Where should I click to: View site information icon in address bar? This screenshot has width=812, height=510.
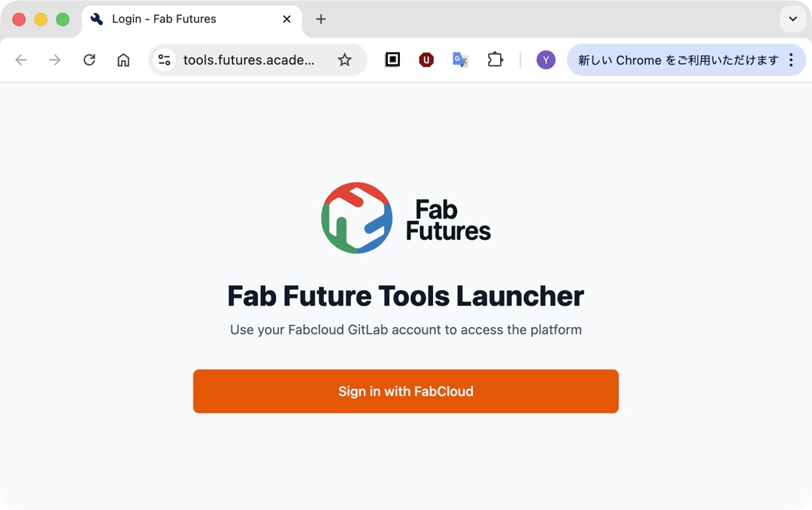click(165, 60)
